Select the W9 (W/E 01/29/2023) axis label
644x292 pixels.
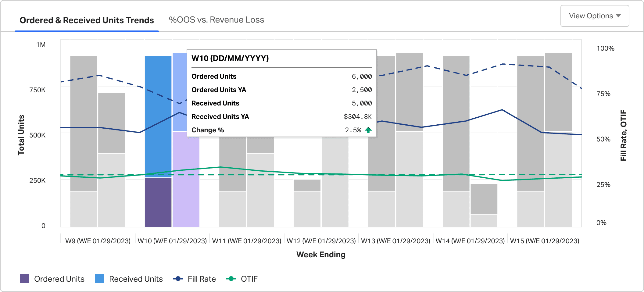[98, 241]
